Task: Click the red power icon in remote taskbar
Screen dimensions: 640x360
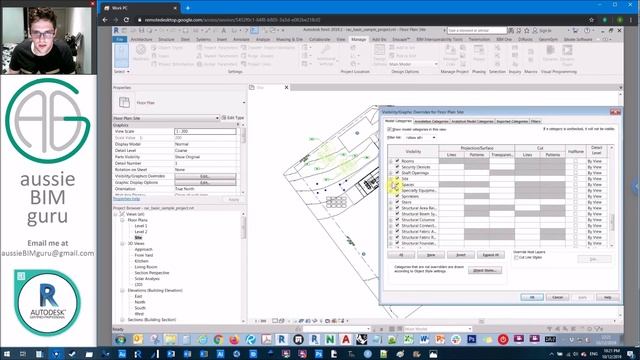Action: 503,339
